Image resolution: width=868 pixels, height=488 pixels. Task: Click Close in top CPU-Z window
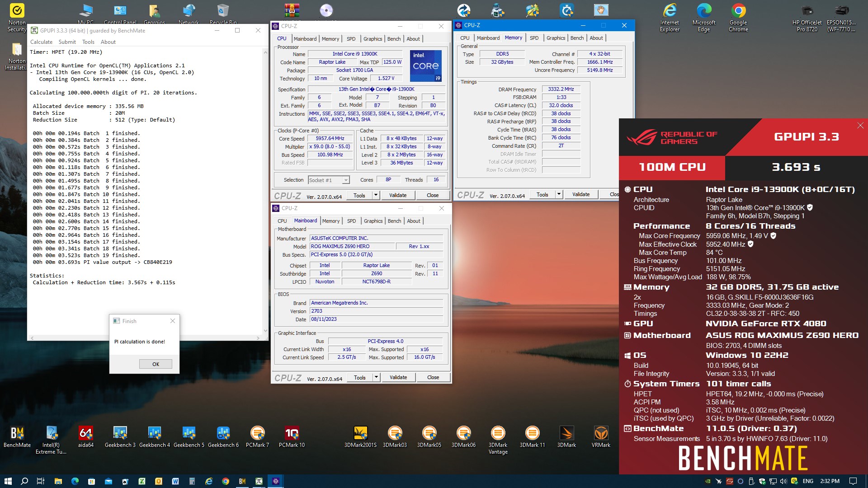433,195
